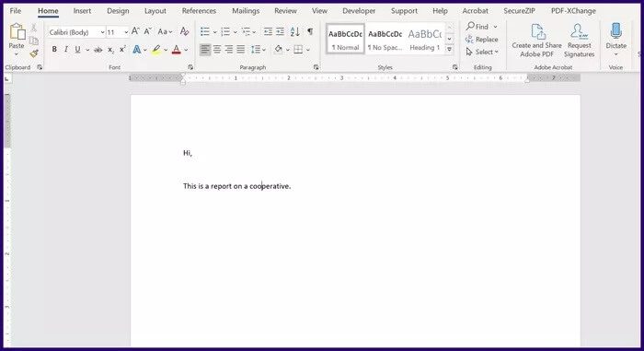The width and height of the screenshot is (644, 351).
Task: Click the Cut scissors icon
Action: 34,28
